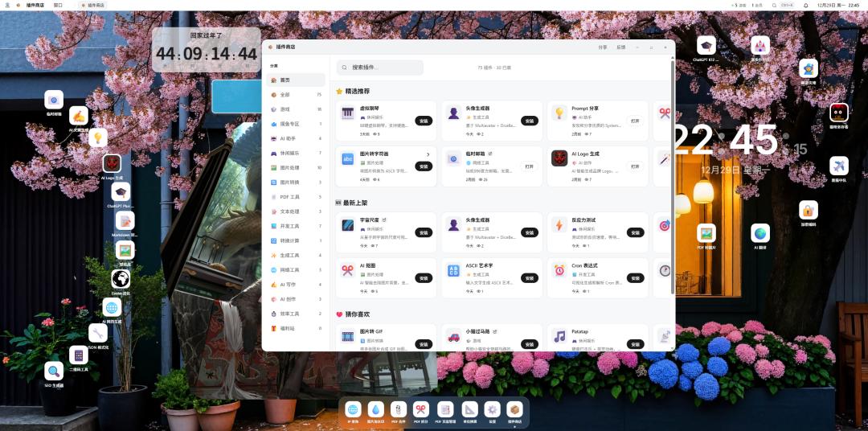Click the 搜索插件 search field
The image size is (868, 431).
click(380, 68)
